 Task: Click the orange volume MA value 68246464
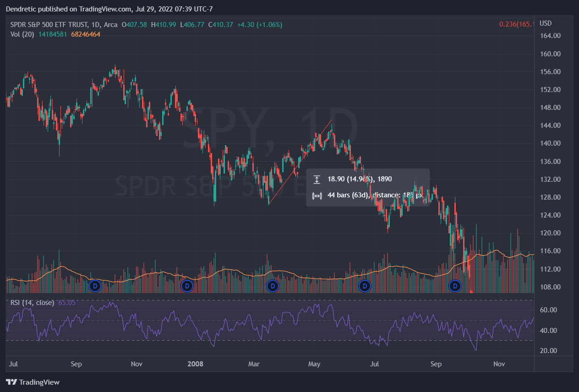pyautogui.click(x=86, y=34)
